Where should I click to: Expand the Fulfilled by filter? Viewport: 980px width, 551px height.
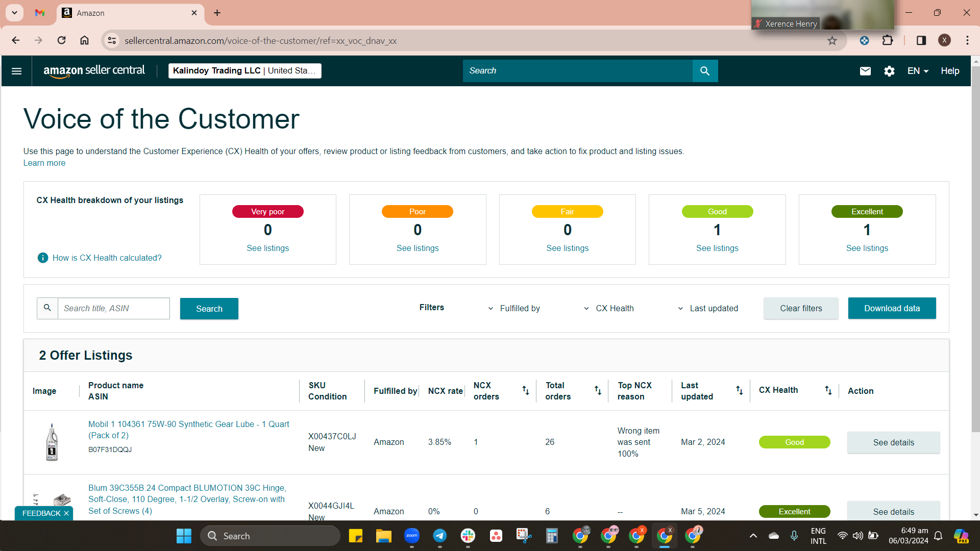(x=514, y=308)
